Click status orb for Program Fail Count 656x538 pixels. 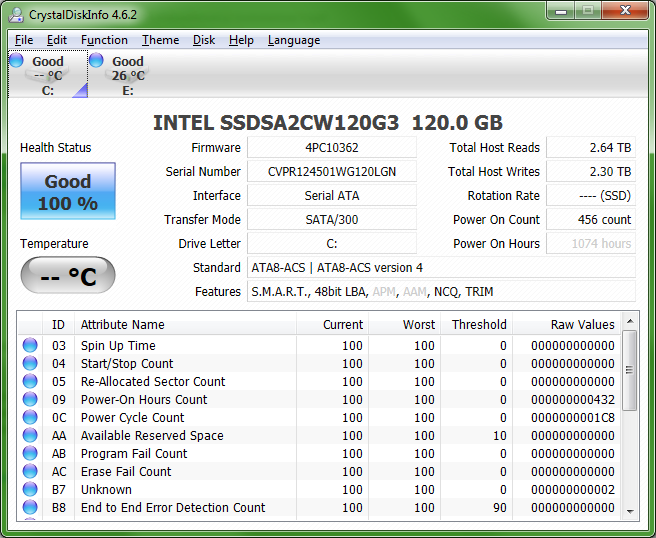(30, 453)
